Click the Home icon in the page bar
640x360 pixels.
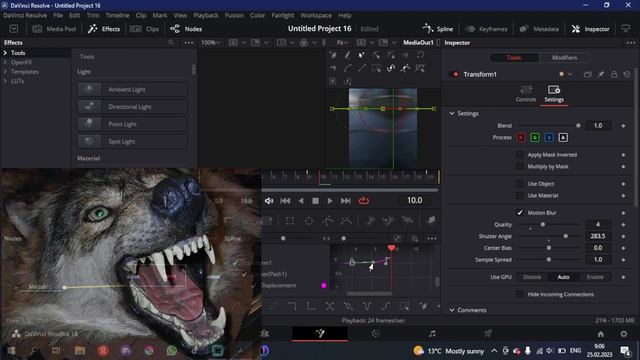[601, 334]
